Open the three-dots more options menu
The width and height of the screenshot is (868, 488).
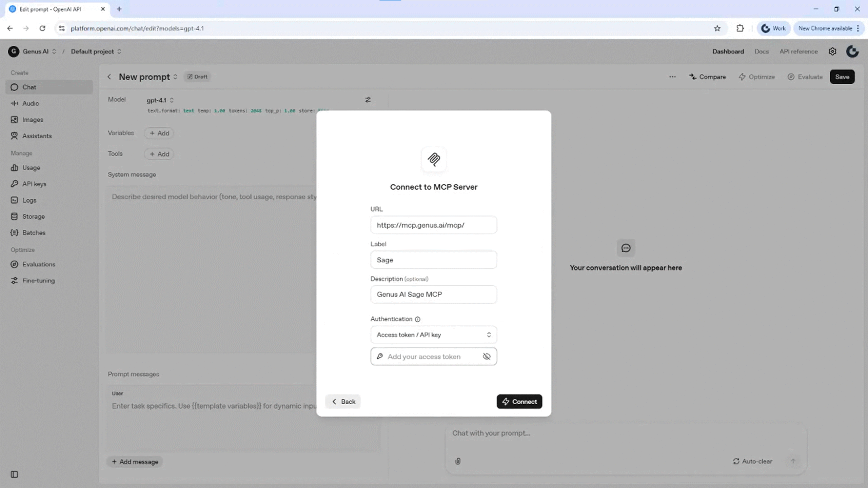(672, 77)
